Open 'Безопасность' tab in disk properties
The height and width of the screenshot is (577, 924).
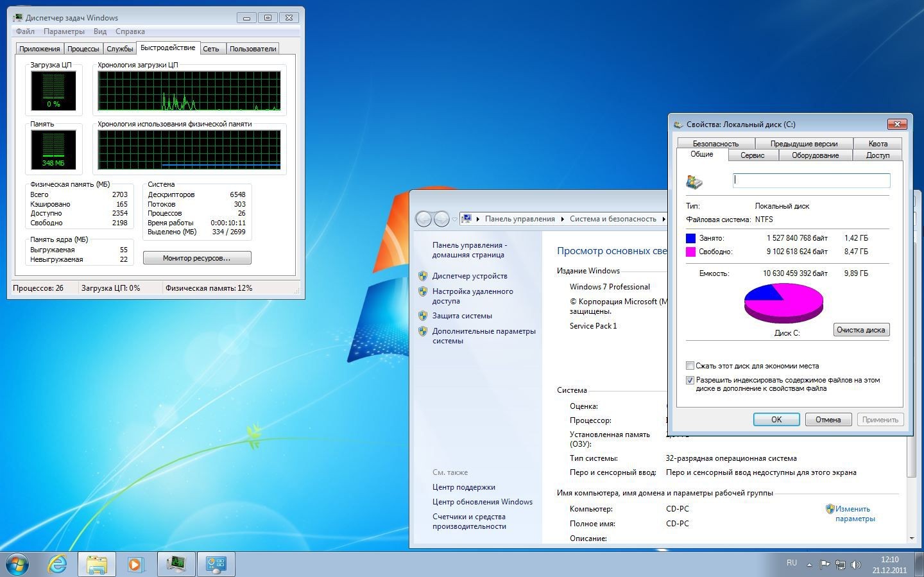[x=715, y=144]
